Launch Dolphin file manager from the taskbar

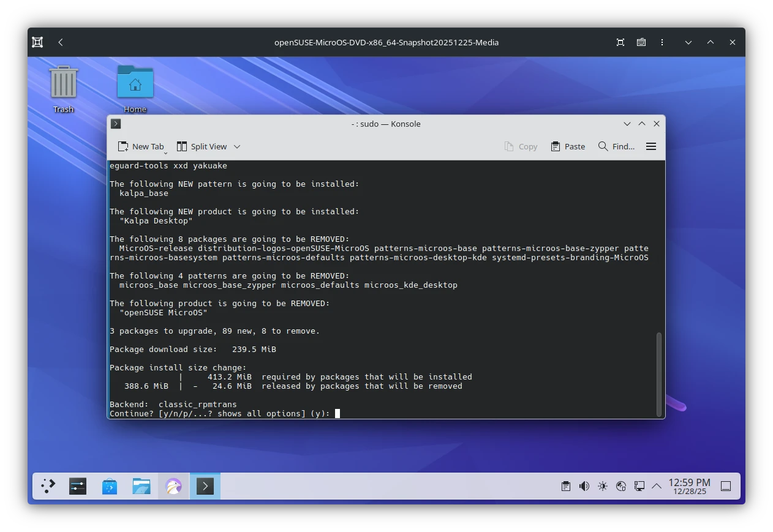141,486
